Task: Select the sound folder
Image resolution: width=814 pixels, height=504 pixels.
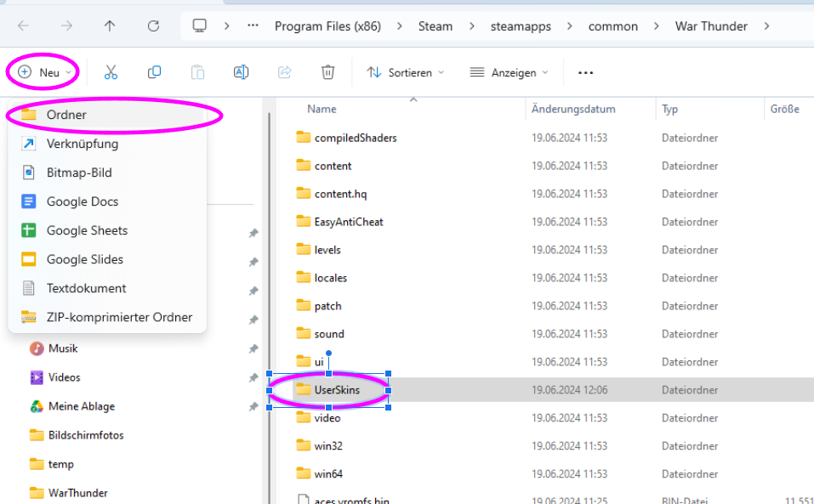Action: point(328,334)
